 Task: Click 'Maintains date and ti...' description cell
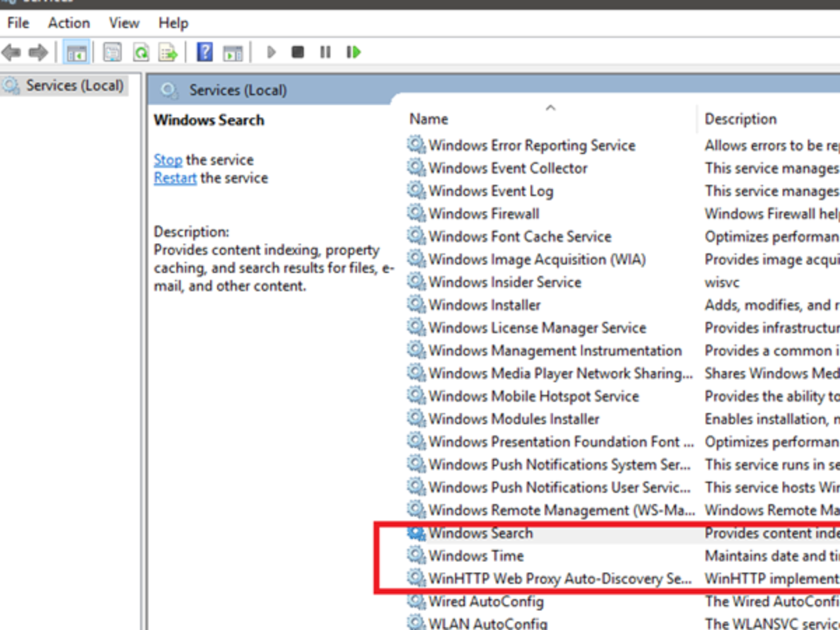(x=772, y=556)
